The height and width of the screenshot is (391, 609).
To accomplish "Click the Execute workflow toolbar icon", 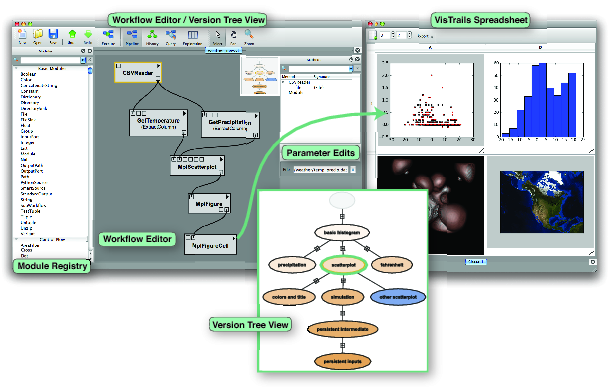I will coord(108,37).
